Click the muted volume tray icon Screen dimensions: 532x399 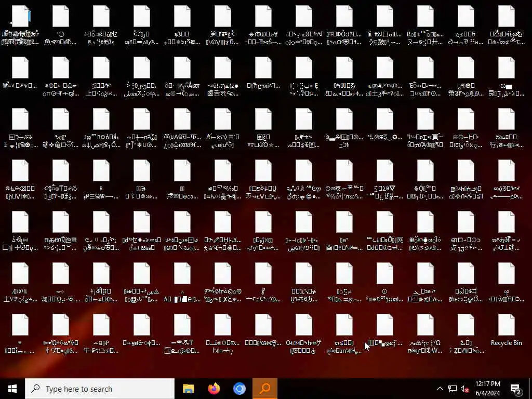(x=465, y=389)
